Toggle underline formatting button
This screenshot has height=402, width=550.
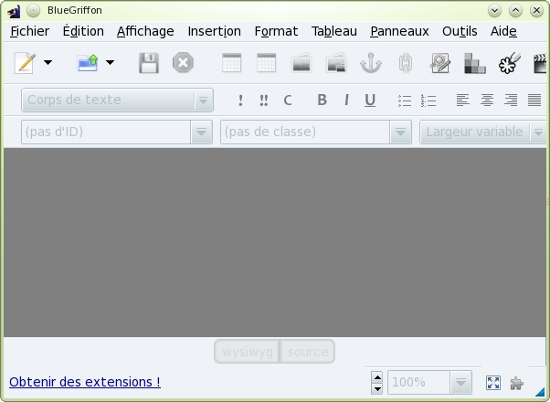pyautogui.click(x=370, y=100)
